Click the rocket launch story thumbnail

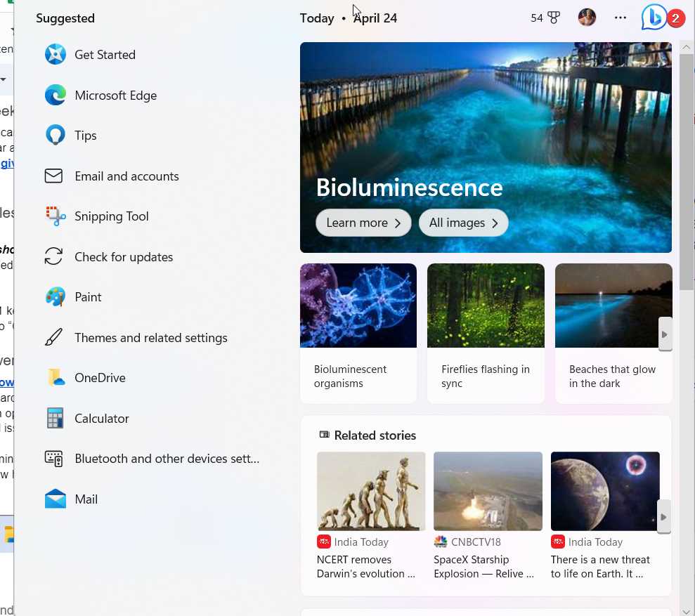click(488, 491)
